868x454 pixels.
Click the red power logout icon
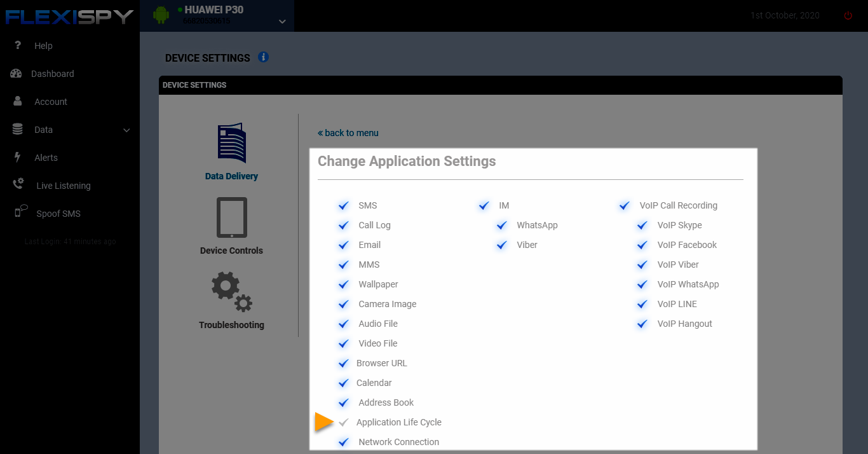coord(848,15)
